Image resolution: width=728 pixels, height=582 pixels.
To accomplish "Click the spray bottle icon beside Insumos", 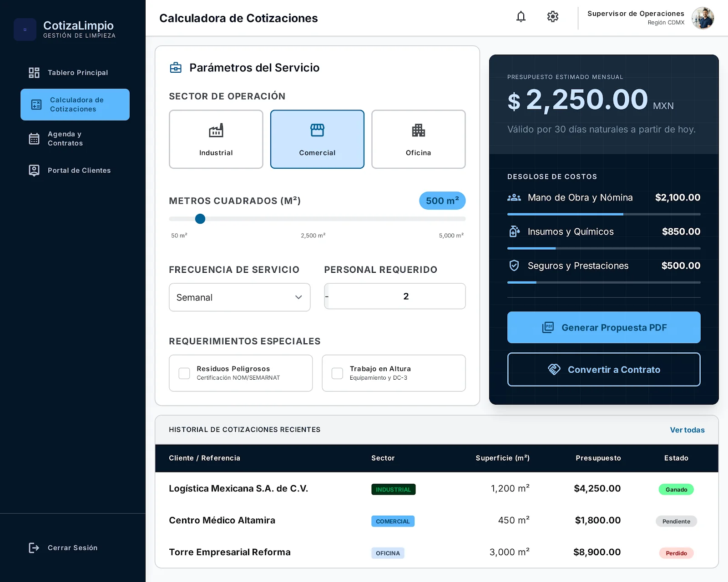I will 514,231.
